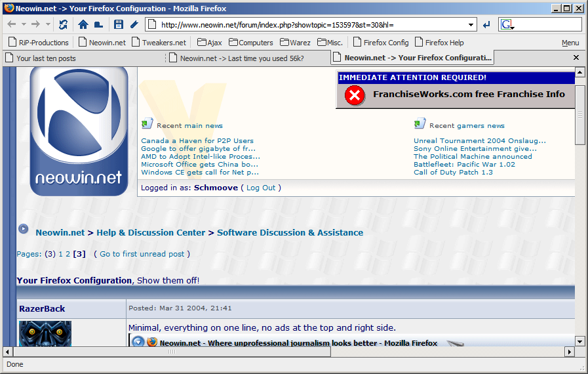Click the pencil edit toolbar icon
The image size is (588, 374).
click(134, 25)
